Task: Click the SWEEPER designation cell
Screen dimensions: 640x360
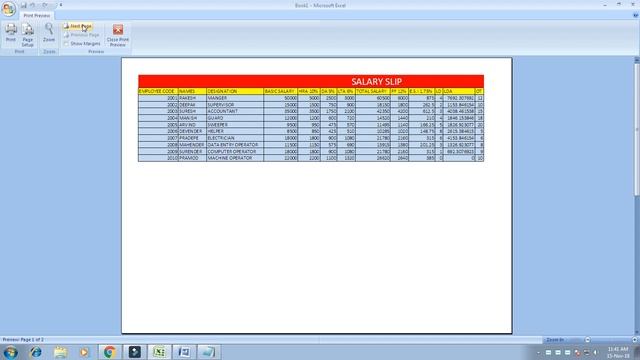Action: coord(235,124)
